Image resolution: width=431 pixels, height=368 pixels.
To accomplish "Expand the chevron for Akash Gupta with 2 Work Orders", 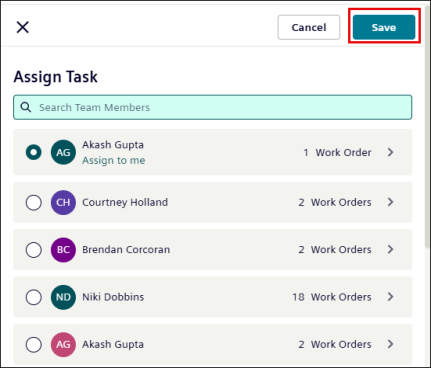I will click(391, 344).
